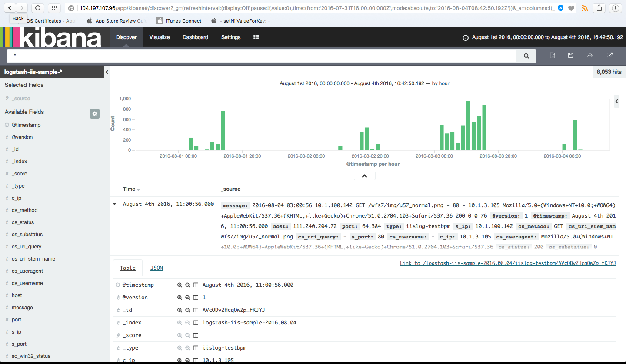
Task: Open the time picker clock icon
Action: pos(466,38)
